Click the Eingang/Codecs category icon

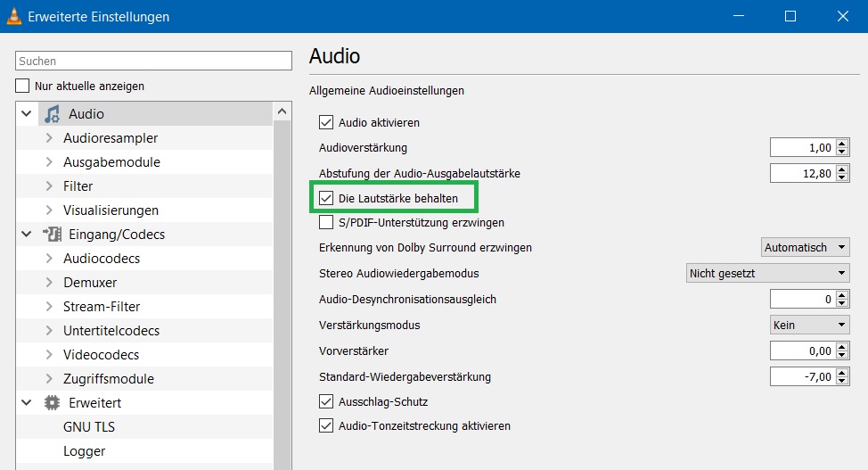52,235
